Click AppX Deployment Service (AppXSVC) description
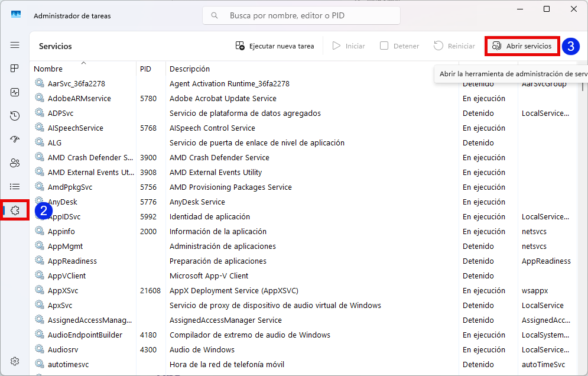Image resolution: width=588 pixels, height=376 pixels. pyautogui.click(x=233, y=290)
